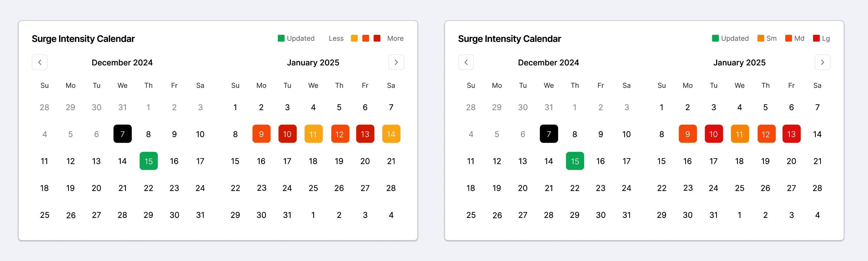The image size is (868, 261).
Task: Select black-highlighted December 7 in left calendar
Action: click(122, 134)
